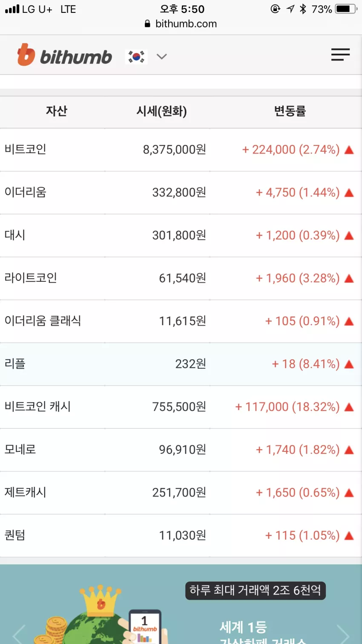Sort by the 시세(원화) column header
Viewport: 362px width, 644px height.
point(161,111)
